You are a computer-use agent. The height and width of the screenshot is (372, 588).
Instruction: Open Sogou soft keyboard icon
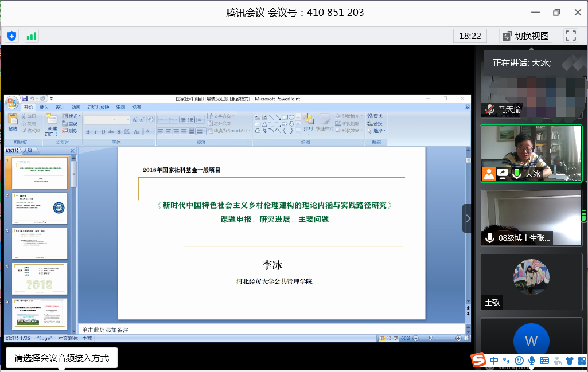click(x=544, y=361)
